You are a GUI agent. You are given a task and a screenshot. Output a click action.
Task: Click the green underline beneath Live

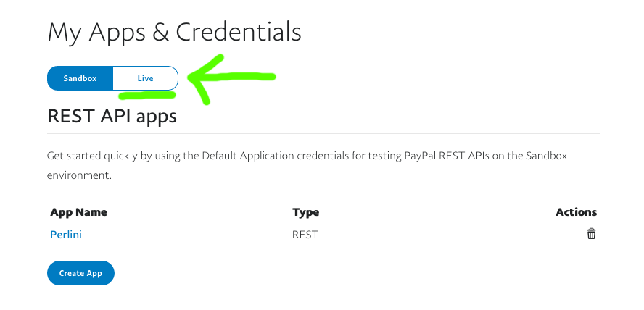(146, 95)
